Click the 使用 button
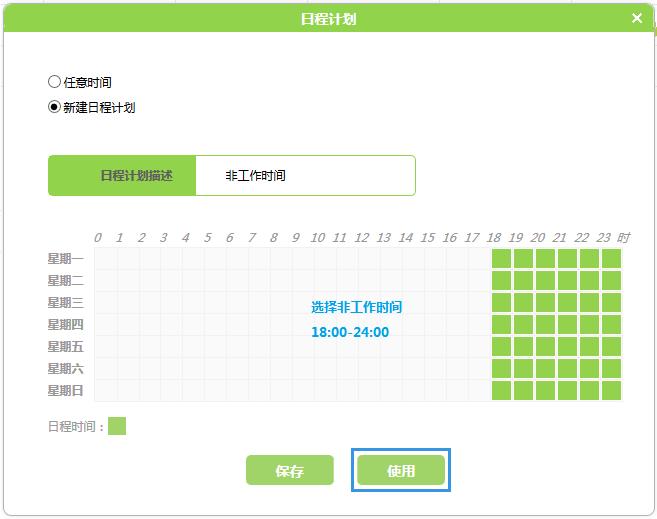The image size is (657, 519). (400, 470)
